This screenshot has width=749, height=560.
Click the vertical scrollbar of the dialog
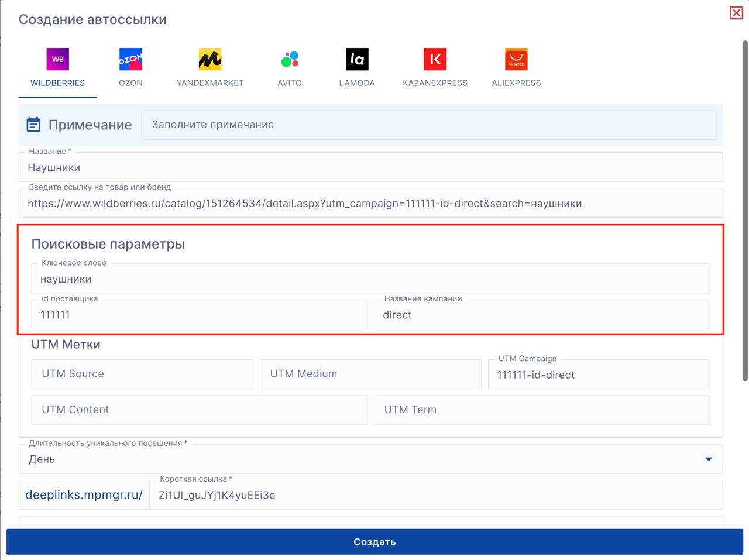(x=745, y=211)
